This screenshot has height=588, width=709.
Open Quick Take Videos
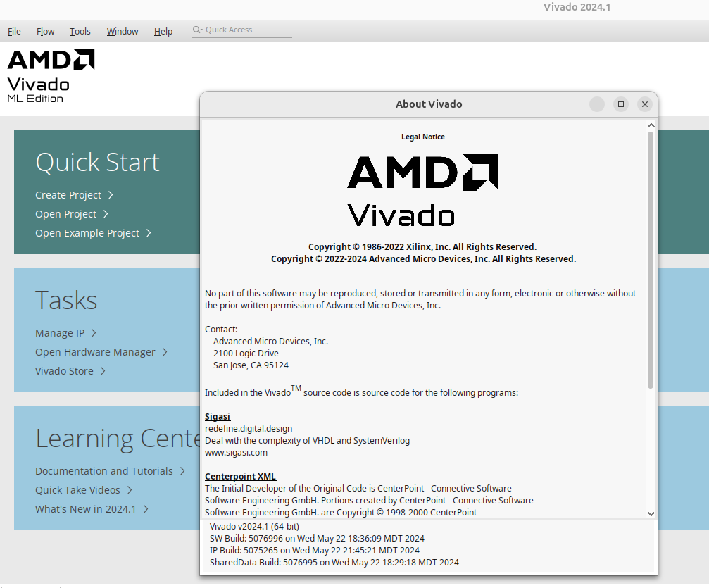coord(77,490)
